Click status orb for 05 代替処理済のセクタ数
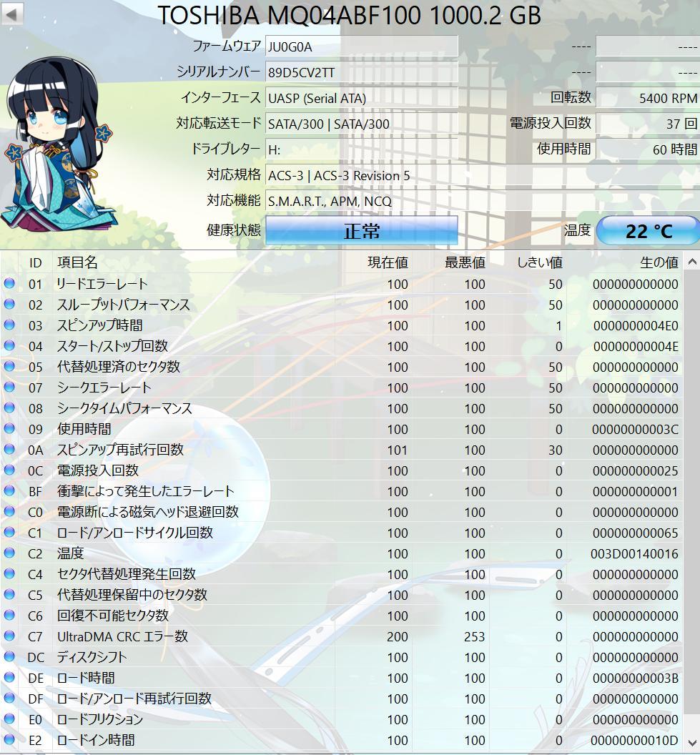The width and height of the screenshot is (700, 755). click(x=9, y=366)
